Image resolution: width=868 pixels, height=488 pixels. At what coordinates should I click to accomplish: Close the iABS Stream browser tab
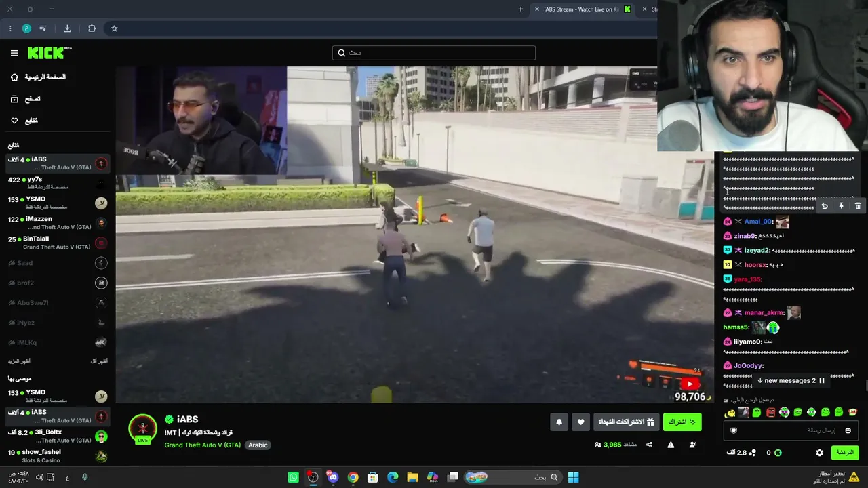pyautogui.click(x=537, y=9)
